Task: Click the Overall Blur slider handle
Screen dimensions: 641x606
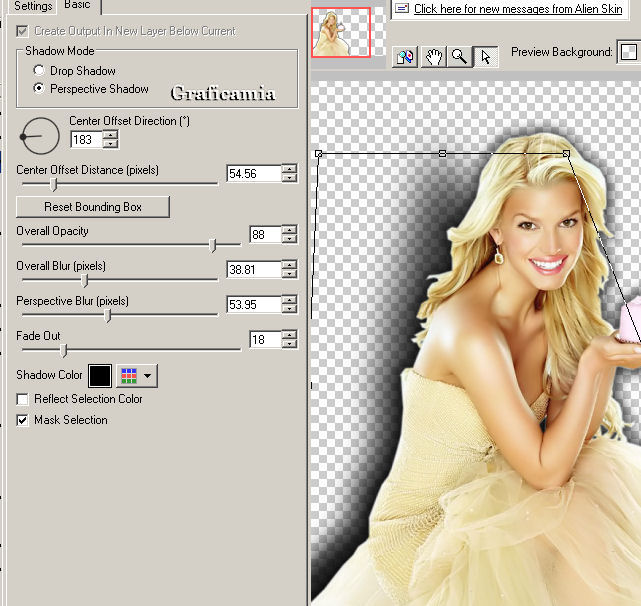Action: point(85,280)
